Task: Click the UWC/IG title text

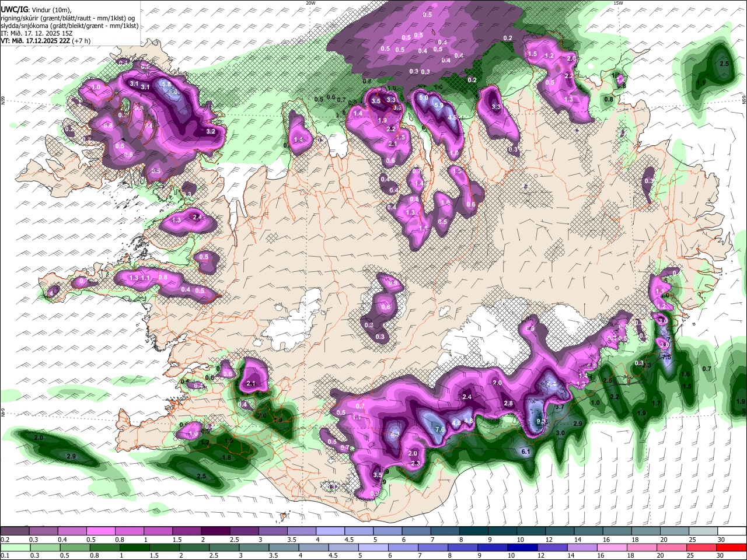Action: tap(13, 10)
